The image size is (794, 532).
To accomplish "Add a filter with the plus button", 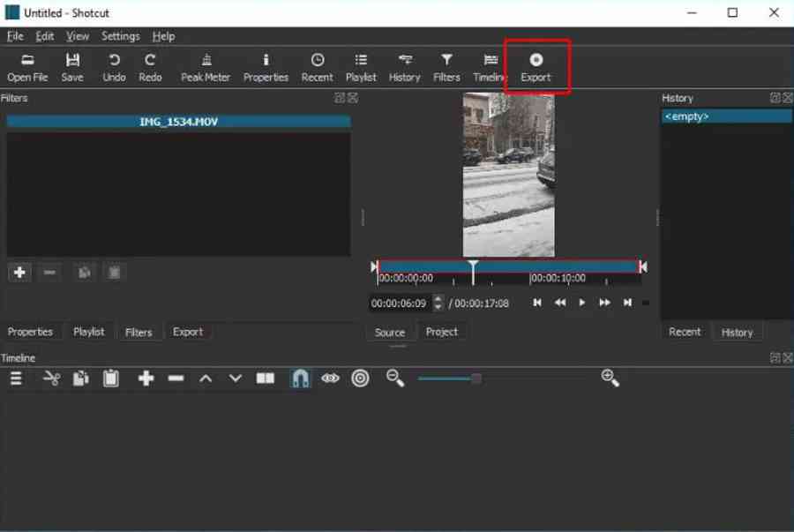I will (19, 273).
